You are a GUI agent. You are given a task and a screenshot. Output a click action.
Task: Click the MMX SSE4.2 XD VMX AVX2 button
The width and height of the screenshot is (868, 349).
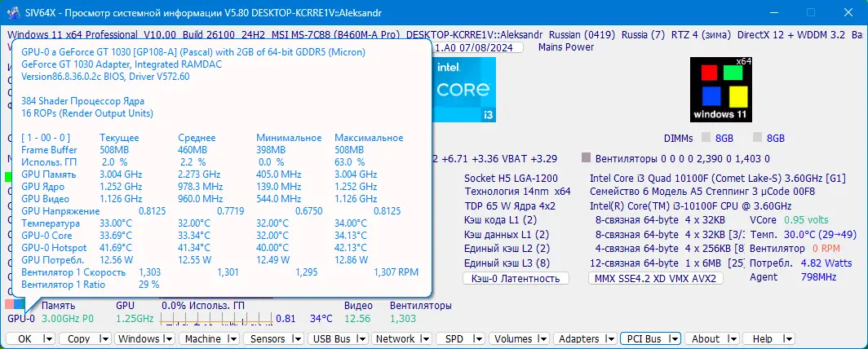coord(655,278)
